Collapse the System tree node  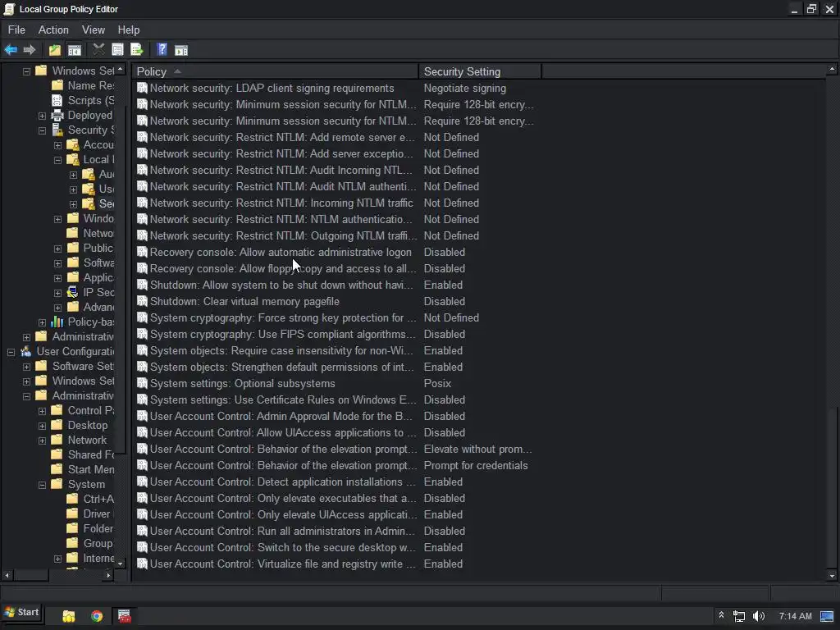pyautogui.click(x=42, y=485)
